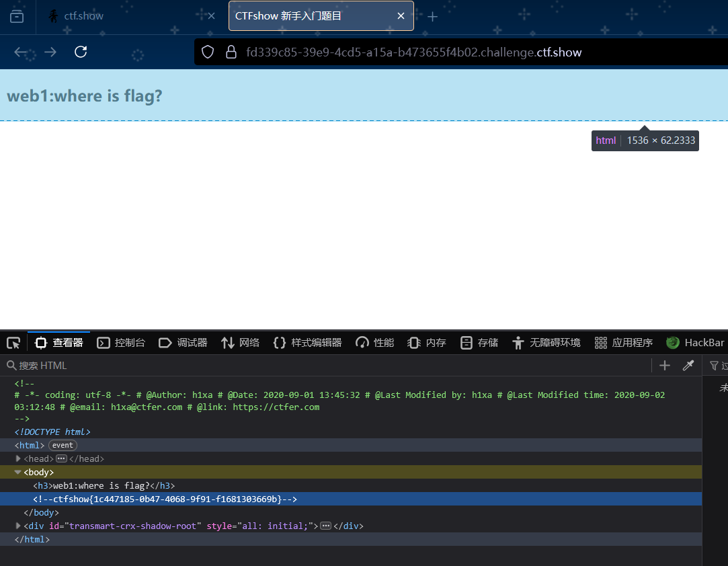Create a new node with plus icon

pyautogui.click(x=664, y=366)
